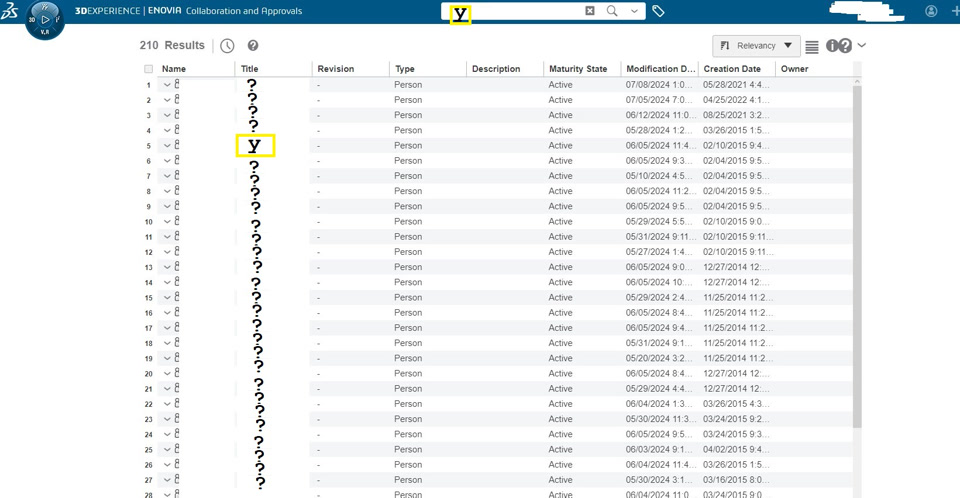This screenshot has height=498, width=960.
Task: Click the plus icon in top bar
Action: point(955,11)
